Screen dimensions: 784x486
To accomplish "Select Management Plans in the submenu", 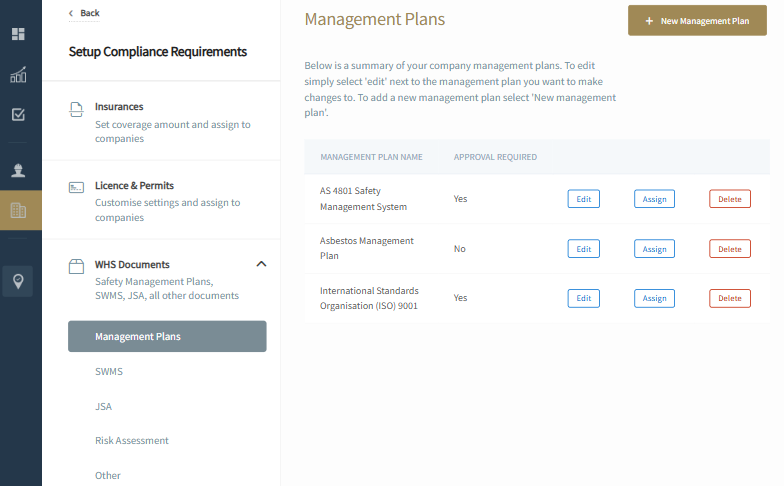I will pos(167,336).
